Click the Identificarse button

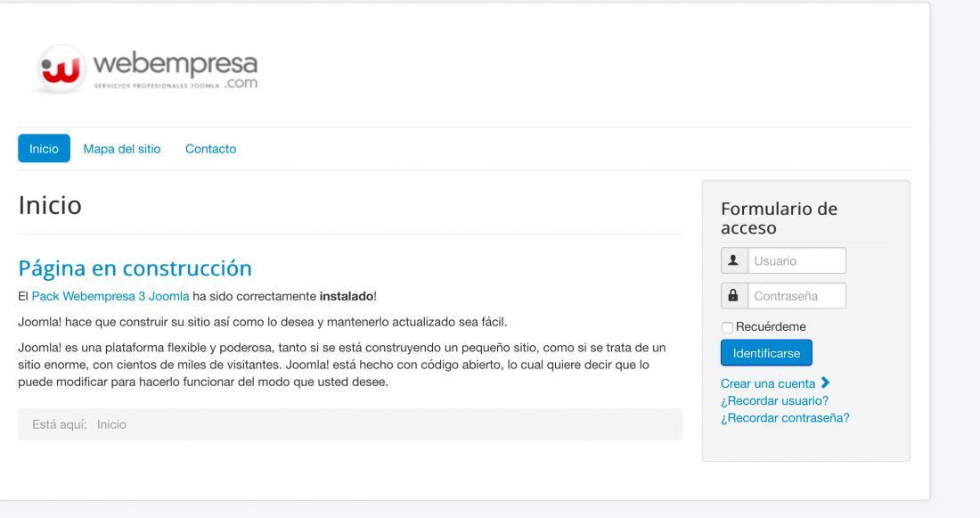tap(766, 353)
